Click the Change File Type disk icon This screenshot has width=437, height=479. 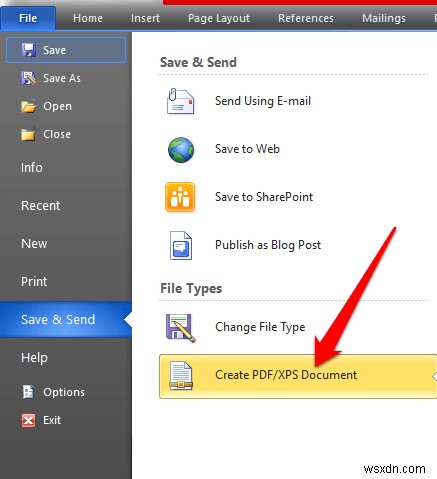pyautogui.click(x=180, y=328)
